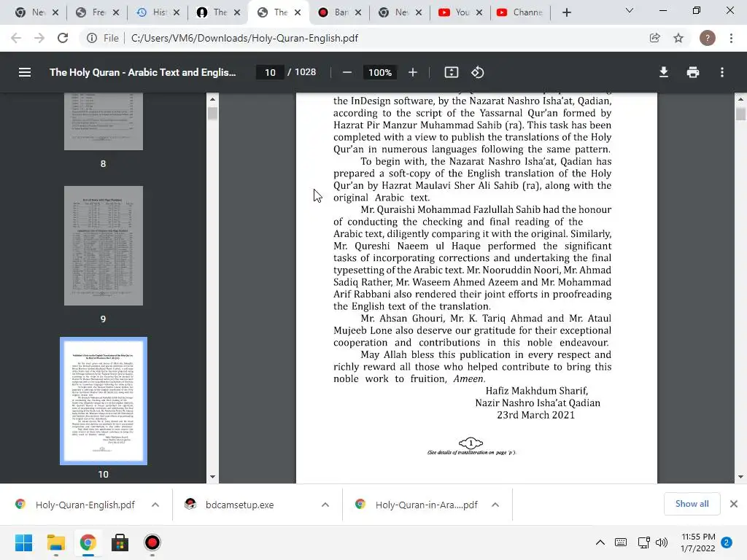The height and width of the screenshot is (560, 747).
Task: Close the downloads bar
Action: (x=734, y=504)
